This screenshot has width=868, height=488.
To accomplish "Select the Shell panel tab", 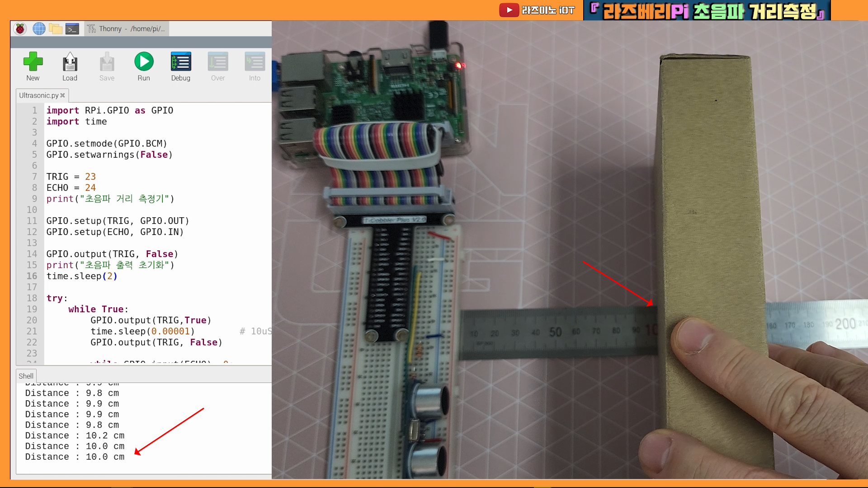I will [x=26, y=376].
